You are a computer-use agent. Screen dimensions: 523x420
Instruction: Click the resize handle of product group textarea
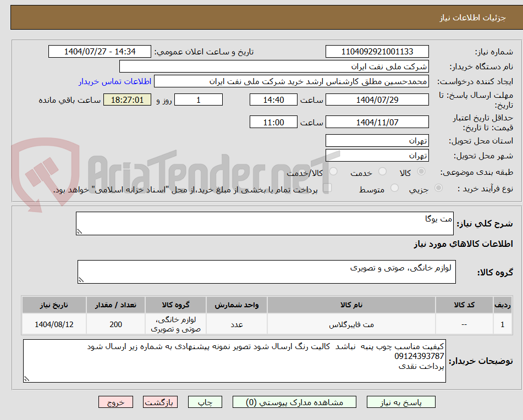(81, 279)
